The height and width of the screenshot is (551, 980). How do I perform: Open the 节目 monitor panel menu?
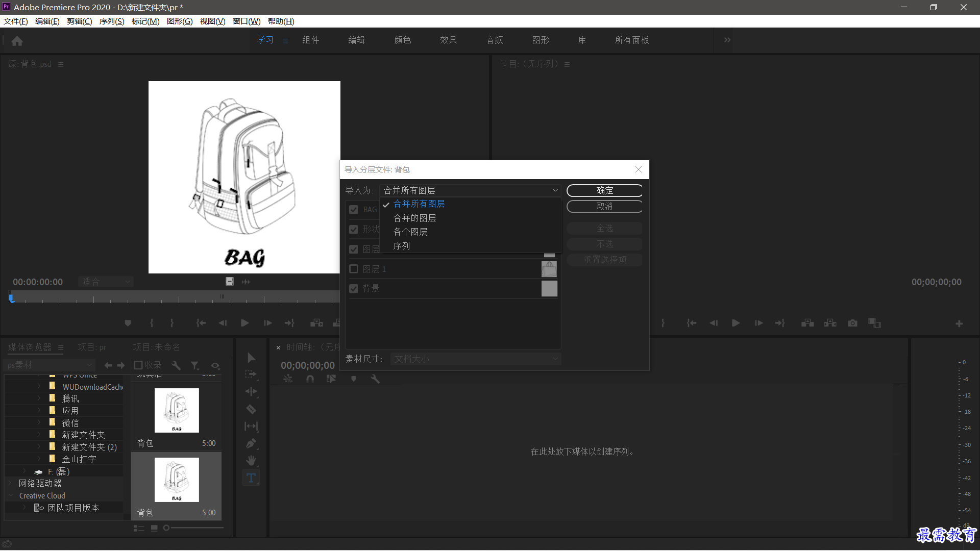tap(567, 64)
